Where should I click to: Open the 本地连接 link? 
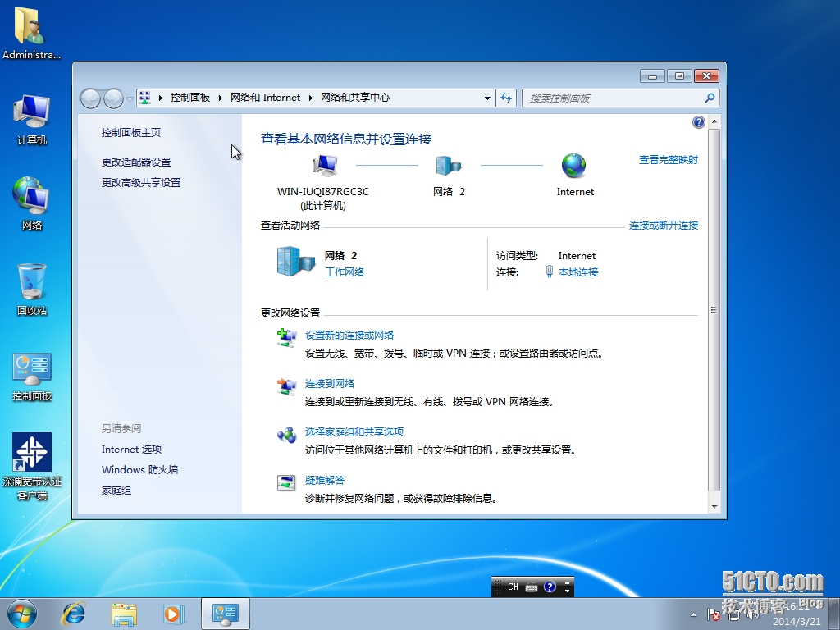point(578,272)
